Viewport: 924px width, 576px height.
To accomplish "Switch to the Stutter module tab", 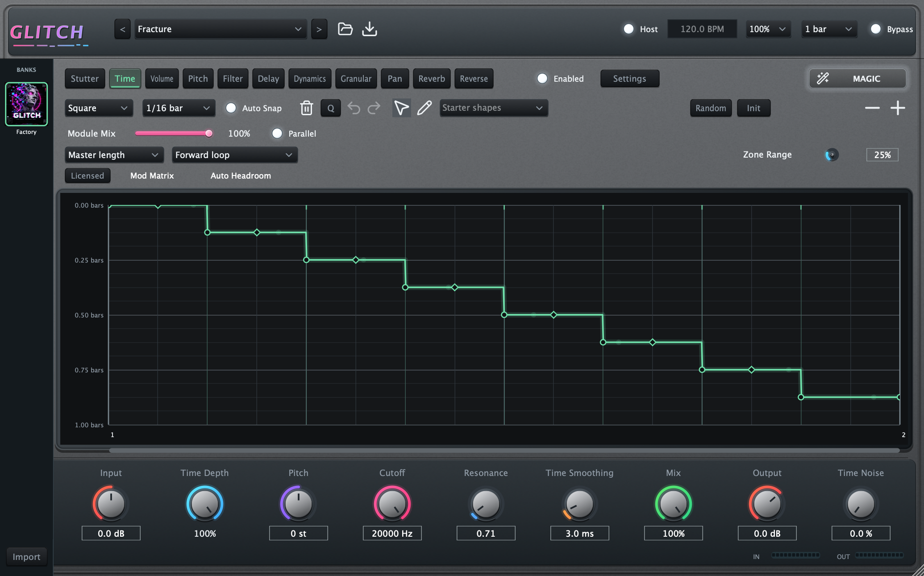I will click(x=85, y=79).
